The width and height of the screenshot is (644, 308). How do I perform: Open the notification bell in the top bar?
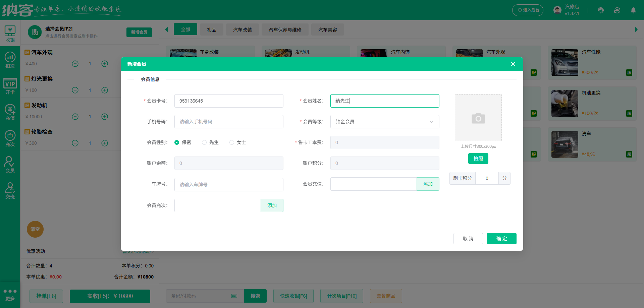[633, 10]
